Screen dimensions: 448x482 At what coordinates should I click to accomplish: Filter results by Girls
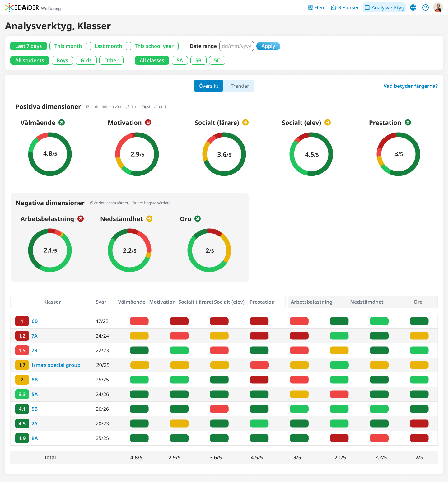[86, 60]
